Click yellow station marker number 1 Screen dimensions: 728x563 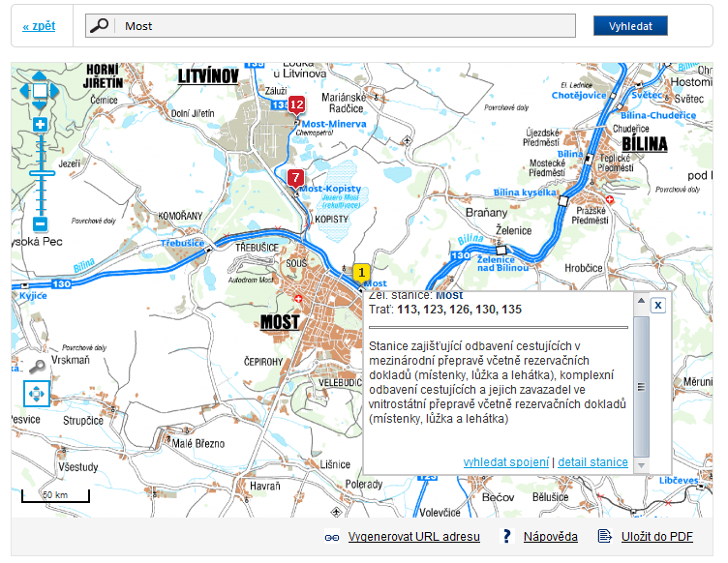tap(361, 273)
